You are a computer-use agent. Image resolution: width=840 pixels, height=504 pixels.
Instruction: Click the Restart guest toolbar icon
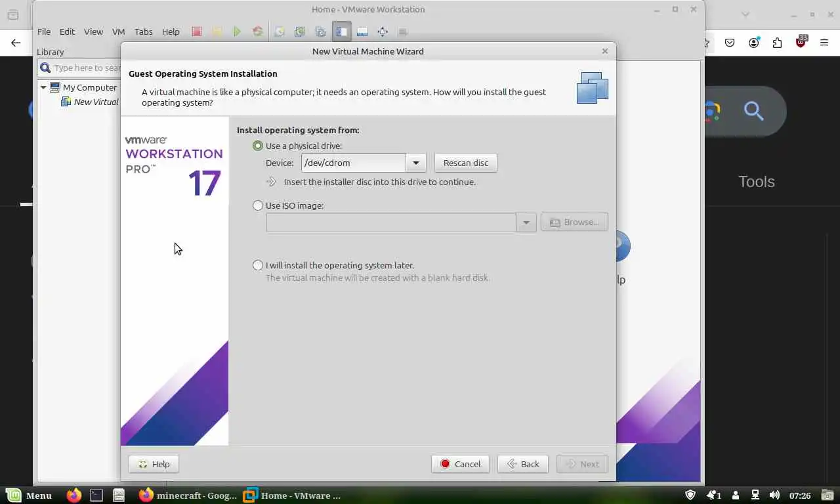click(257, 31)
